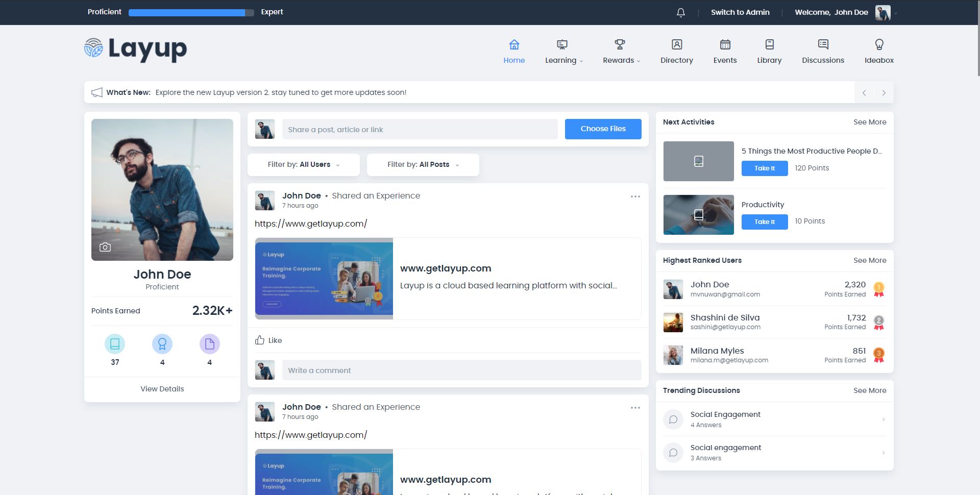
Task: Open the Discussions section
Action: tap(823, 52)
